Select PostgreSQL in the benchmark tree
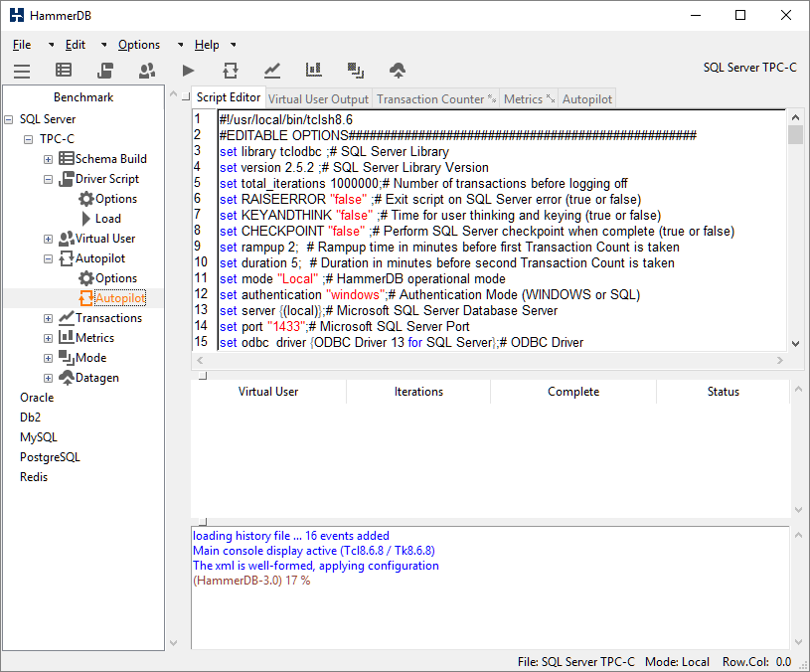 [x=50, y=457]
